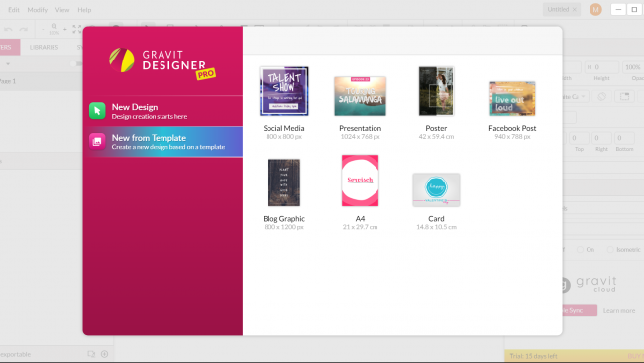The height and width of the screenshot is (363, 644).
Task: Click the New from Template pink icon
Action: (x=97, y=142)
